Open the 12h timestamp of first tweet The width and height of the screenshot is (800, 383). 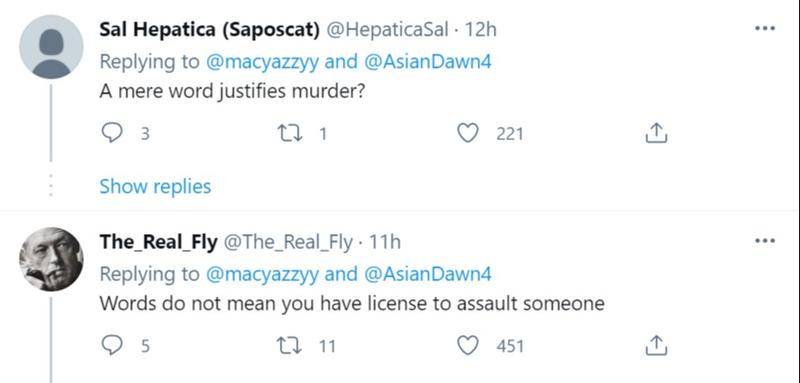pyautogui.click(x=481, y=30)
